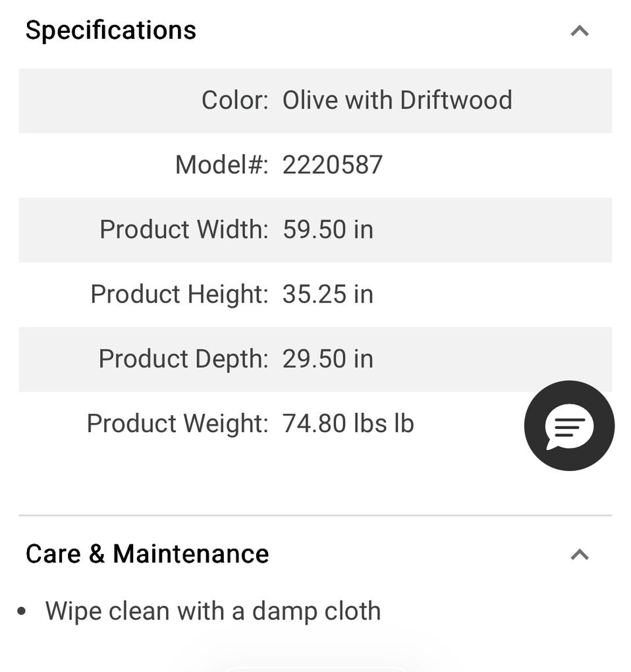
Task: Click the divider line above Care & Maintenance
Action: (x=315, y=515)
